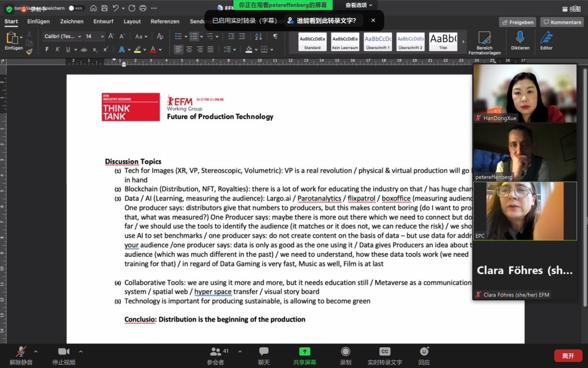Align text right
This screenshot has width=588, height=368.
point(200,49)
